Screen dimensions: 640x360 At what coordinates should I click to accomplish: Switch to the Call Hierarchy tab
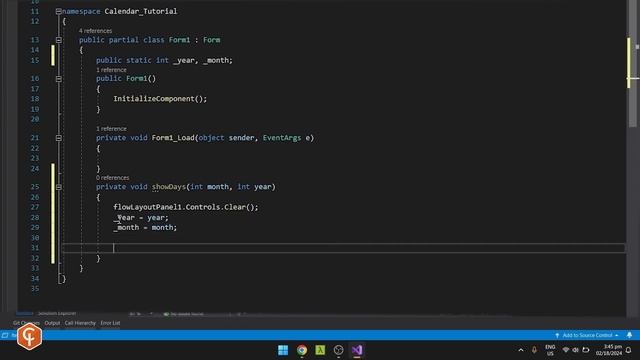tap(80, 323)
